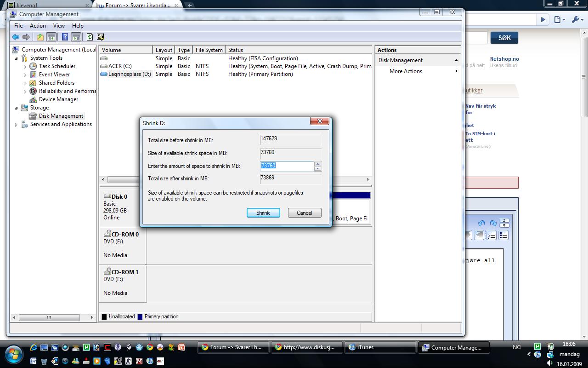Image resolution: width=588 pixels, height=368 pixels.
Task: Sort volume list by Type column header
Action: tap(184, 50)
